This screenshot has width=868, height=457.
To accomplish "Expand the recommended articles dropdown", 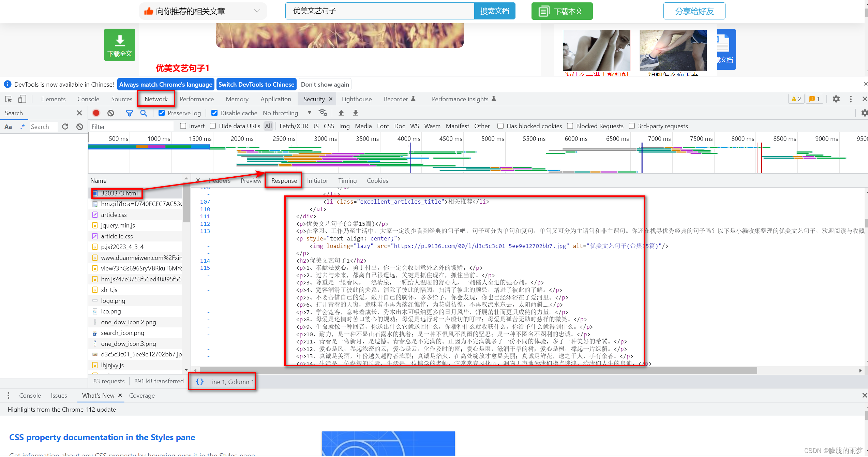I will (257, 11).
